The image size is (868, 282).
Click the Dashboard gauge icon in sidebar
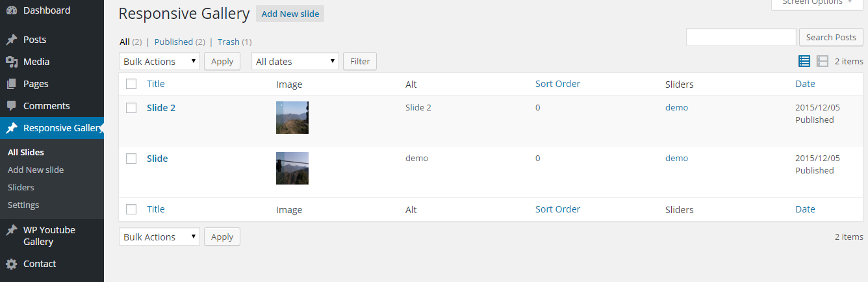coord(11,10)
